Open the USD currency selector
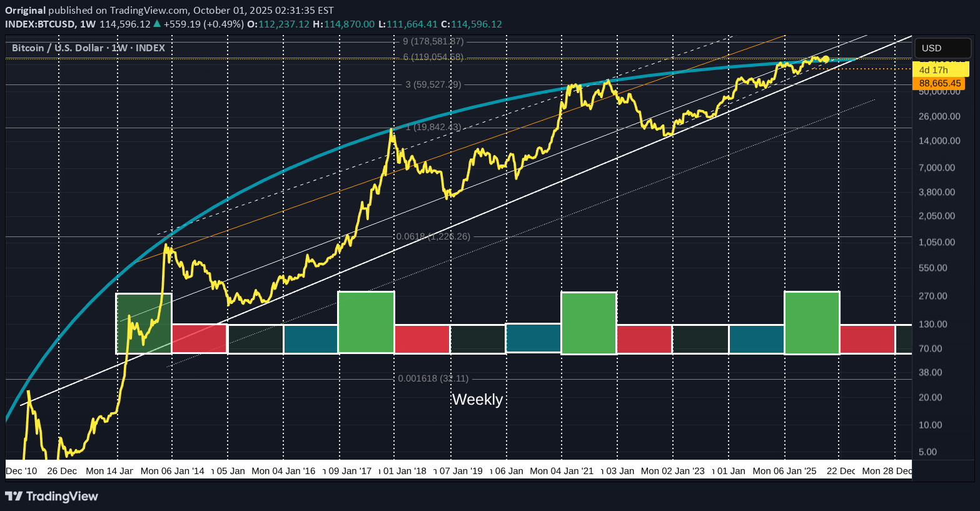The image size is (980, 511). tap(943, 48)
